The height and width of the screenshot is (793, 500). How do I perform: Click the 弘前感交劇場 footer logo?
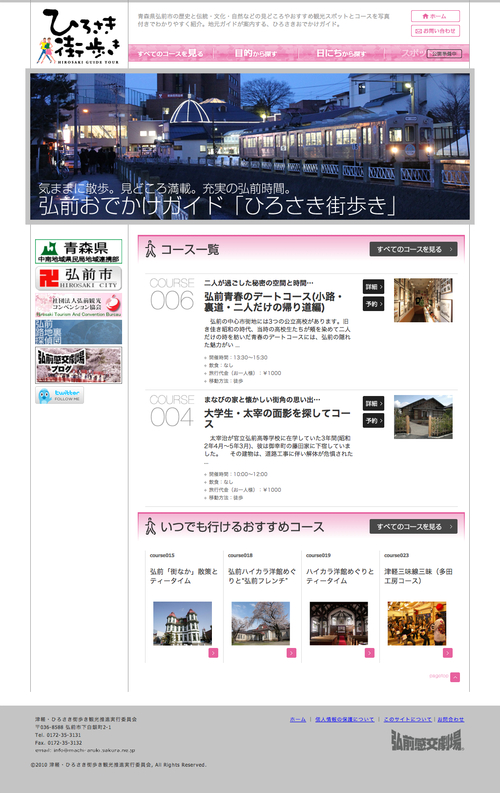click(427, 740)
